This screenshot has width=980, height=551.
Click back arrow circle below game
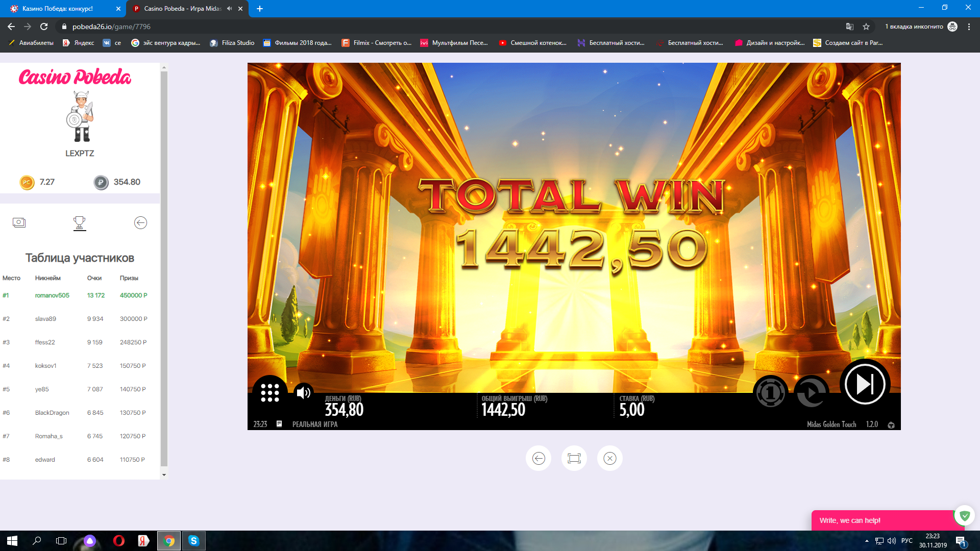[x=538, y=458]
